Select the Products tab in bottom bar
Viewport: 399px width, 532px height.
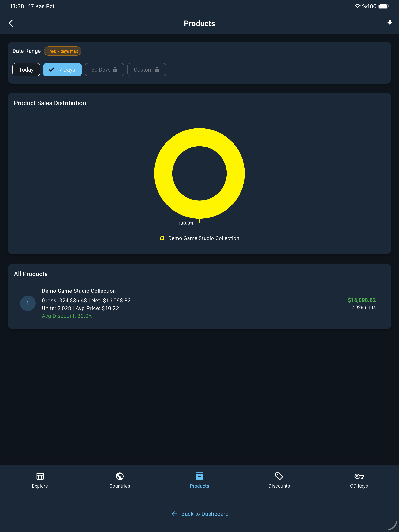[x=199, y=480]
